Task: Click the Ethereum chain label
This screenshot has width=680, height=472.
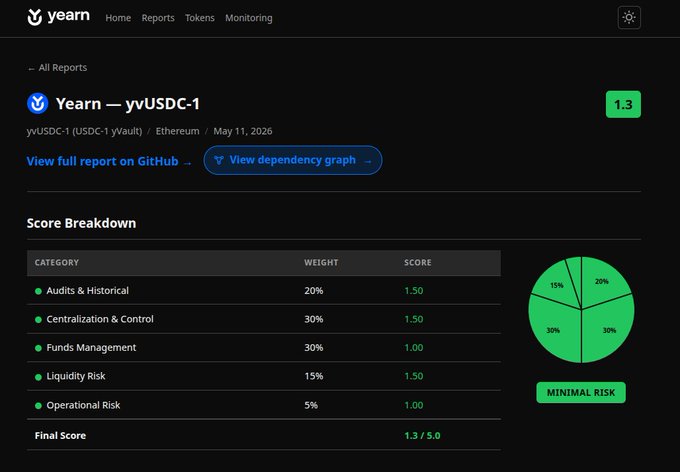Action: [177, 131]
